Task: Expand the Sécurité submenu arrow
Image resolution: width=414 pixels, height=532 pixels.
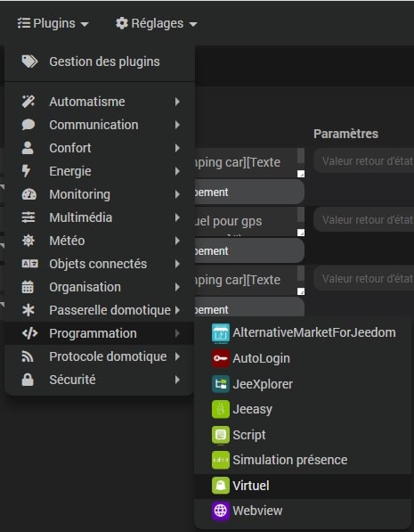Action: coord(177,380)
